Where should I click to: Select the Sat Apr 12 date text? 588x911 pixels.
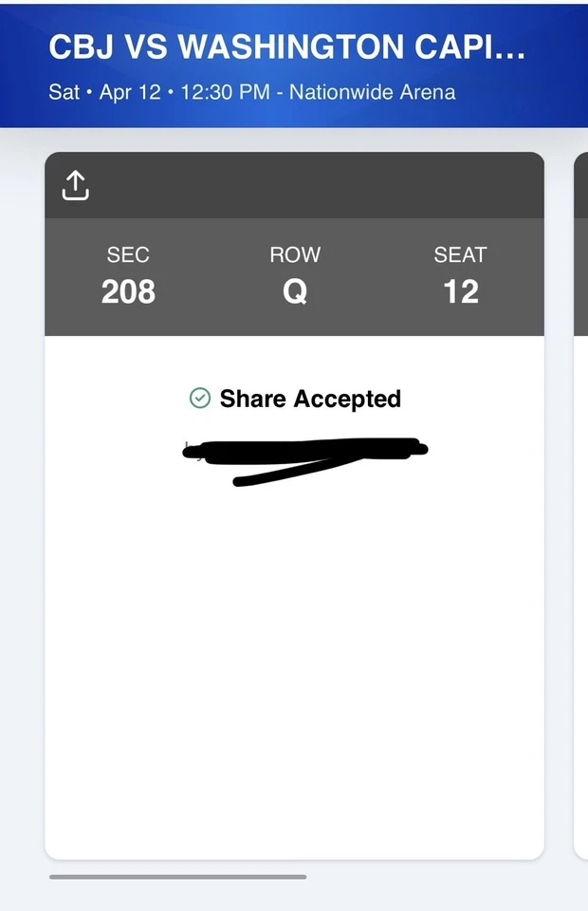pos(104,93)
